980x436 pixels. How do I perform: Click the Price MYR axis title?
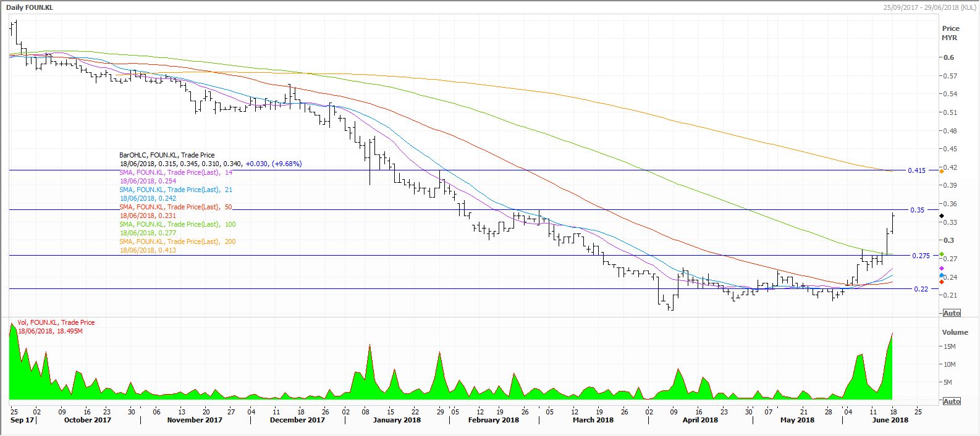(x=950, y=33)
